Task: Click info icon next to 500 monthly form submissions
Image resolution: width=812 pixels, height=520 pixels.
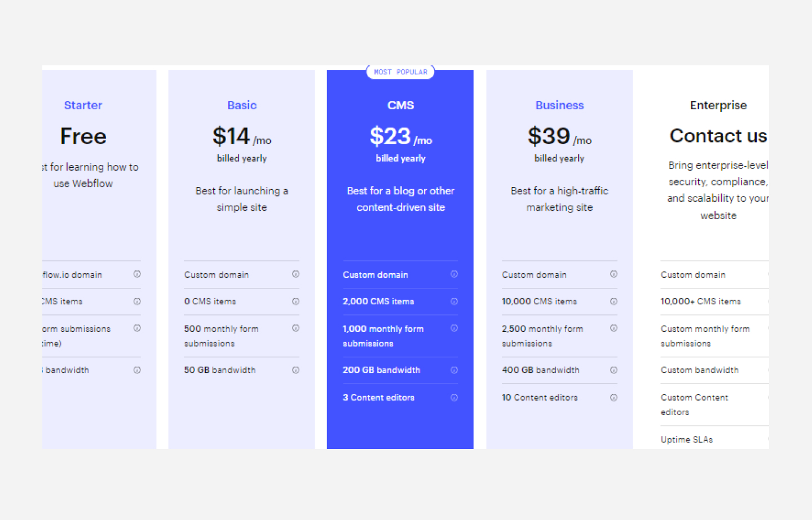Action: tap(296, 328)
